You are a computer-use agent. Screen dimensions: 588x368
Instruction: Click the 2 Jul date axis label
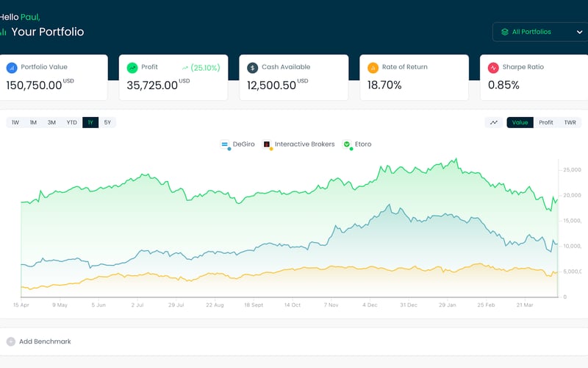point(137,305)
